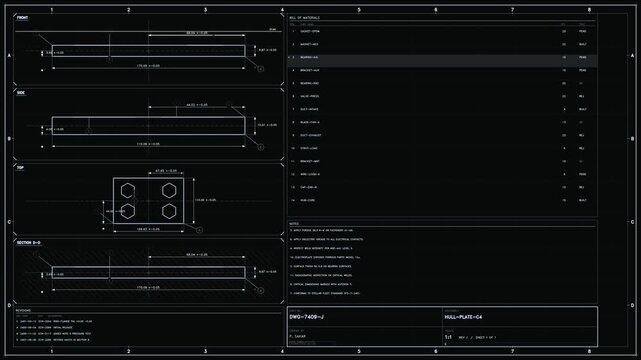The image size is (641, 360).
Task: Click the balloon callout in FRONT view
Action: (x=260, y=69)
